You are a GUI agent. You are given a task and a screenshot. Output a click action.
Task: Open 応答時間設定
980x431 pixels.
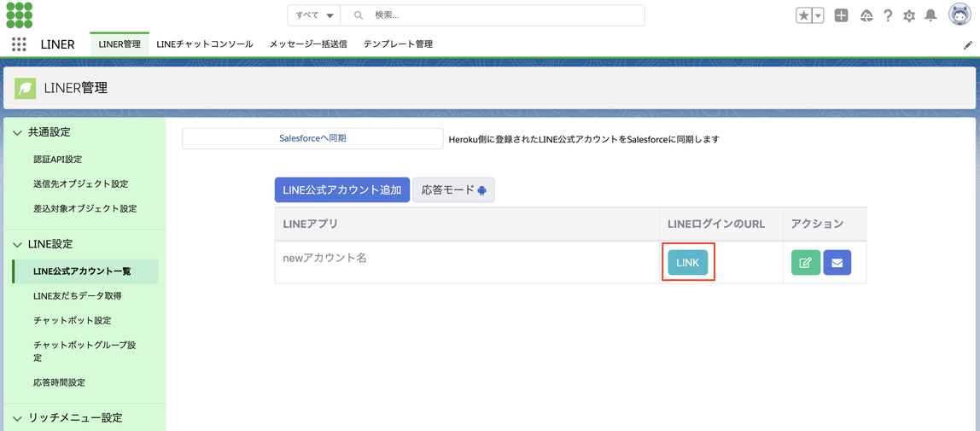click(x=60, y=382)
